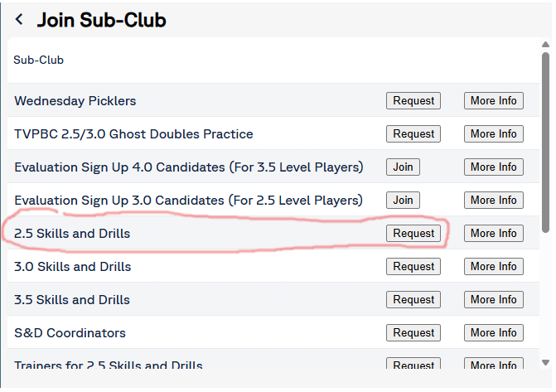The width and height of the screenshot is (556, 392).
Task: Show More Info for 3.0 Skills and Drills
Action: [x=493, y=267]
